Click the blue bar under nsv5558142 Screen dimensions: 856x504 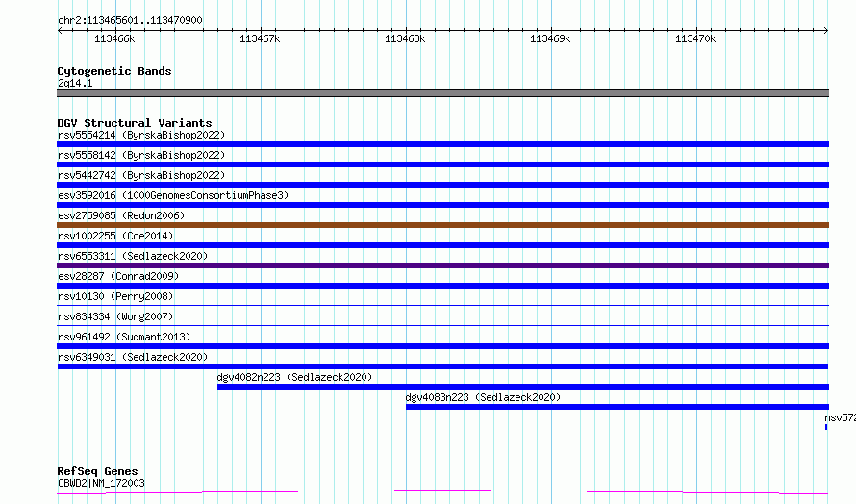point(442,164)
